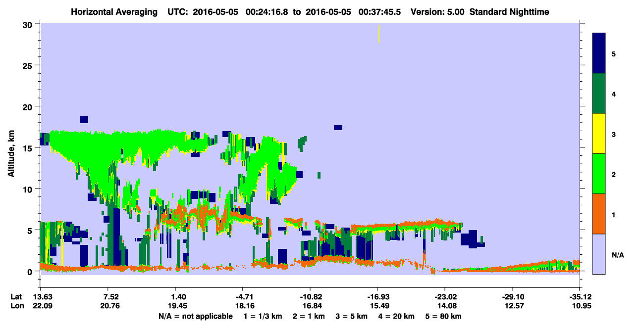Click the latitude value -16.93
The image size is (644, 330).
pyautogui.click(x=377, y=297)
